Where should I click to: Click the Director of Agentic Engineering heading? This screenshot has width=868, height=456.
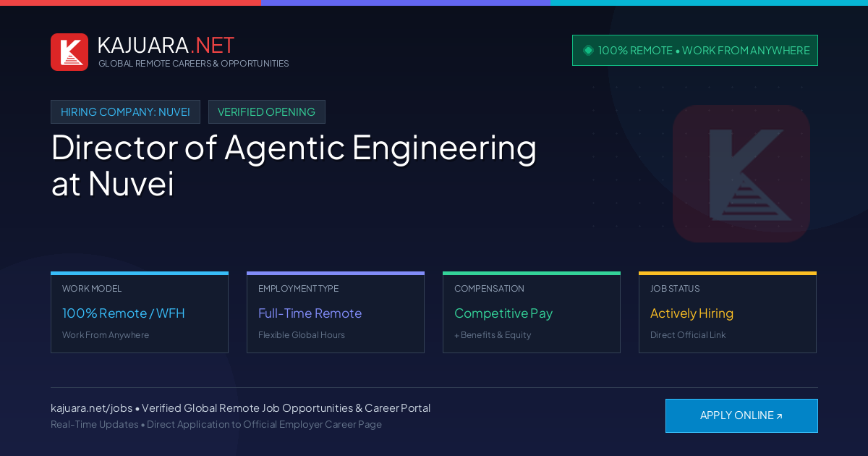click(x=294, y=165)
